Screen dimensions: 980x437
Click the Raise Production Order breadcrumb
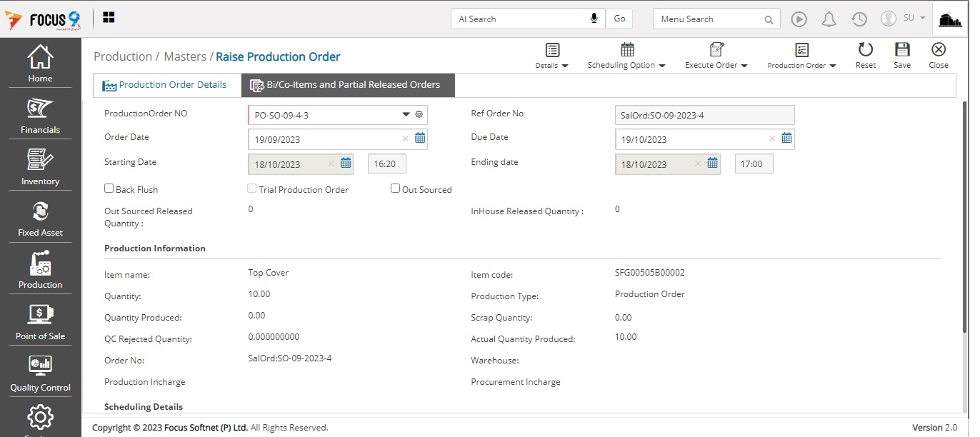278,56
